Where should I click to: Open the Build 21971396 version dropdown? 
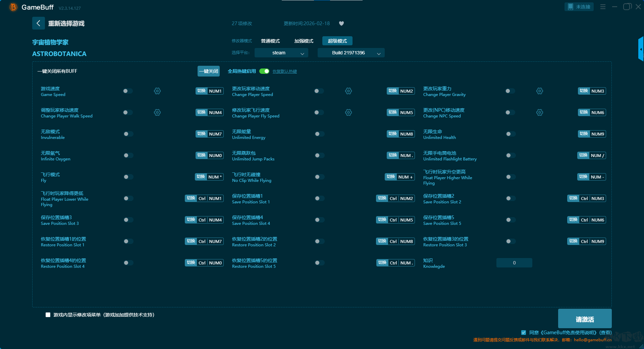pos(351,53)
